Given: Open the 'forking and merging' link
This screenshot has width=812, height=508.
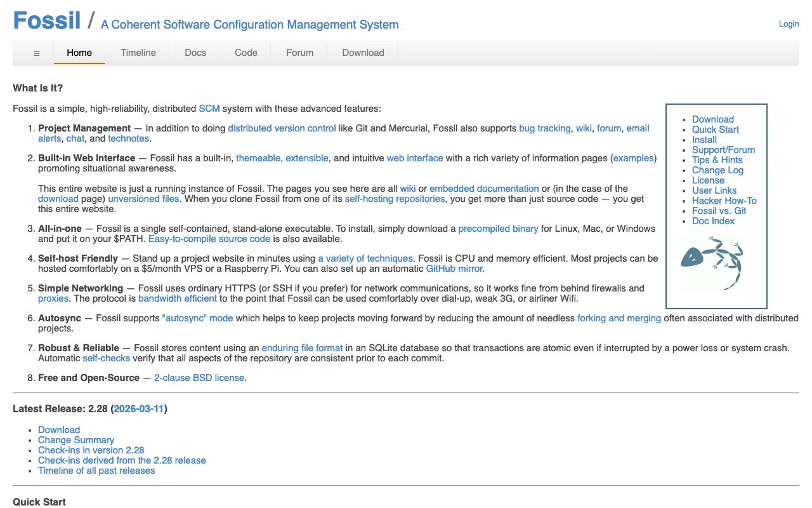Looking at the screenshot, I should (x=619, y=318).
